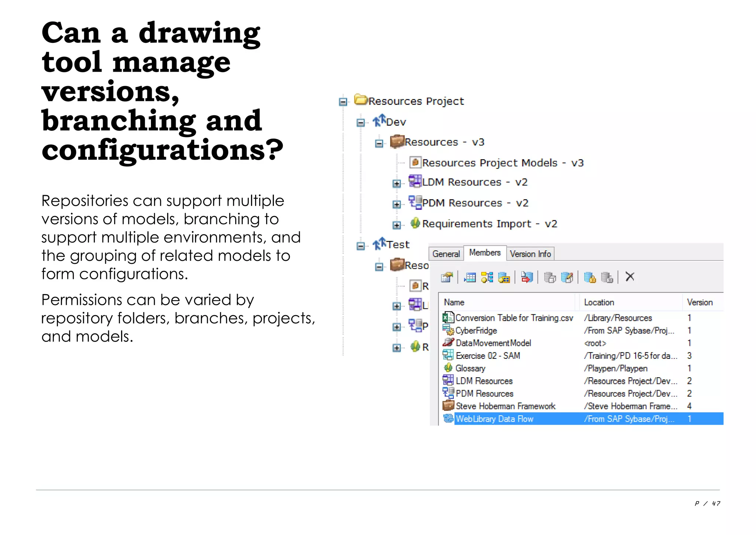
Task: Click the /Library/Resources location cell
Action: (618, 318)
